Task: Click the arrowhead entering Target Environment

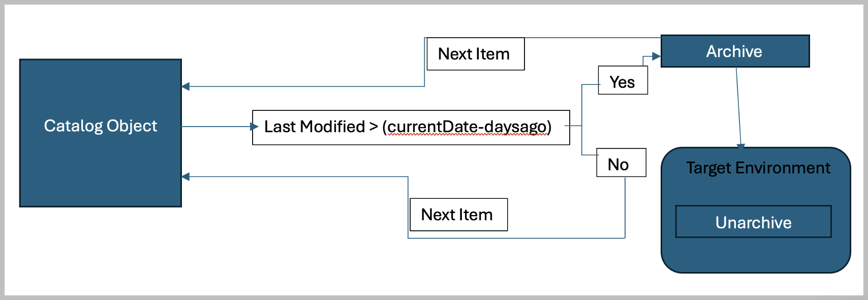Action: [x=740, y=146]
